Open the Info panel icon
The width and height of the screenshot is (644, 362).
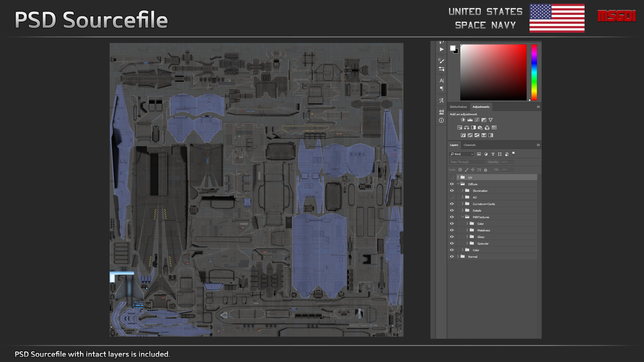(441, 120)
